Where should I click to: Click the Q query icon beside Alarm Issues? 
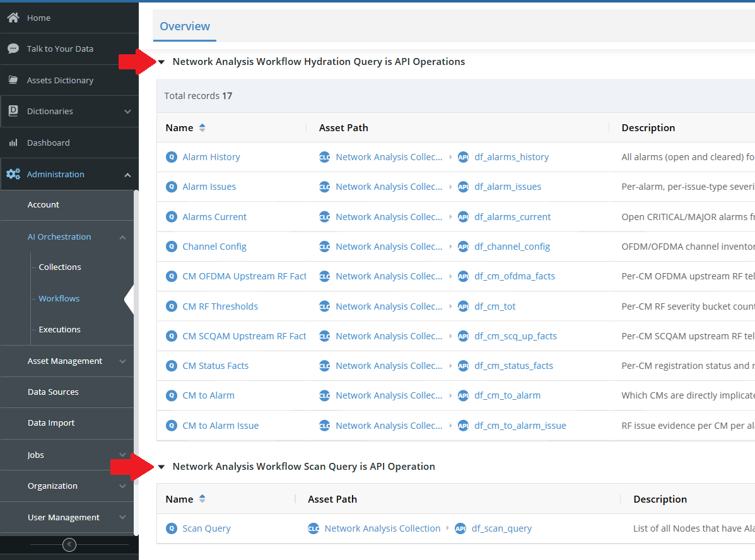pyautogui.click(x=172, y=187)
